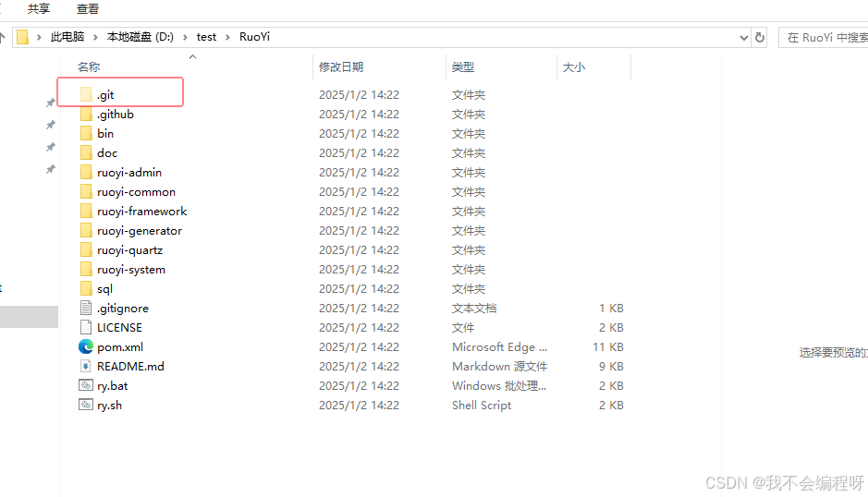868x497 pixels.
Task: Select the bin folder icon
Action: [x=86, y=133]
